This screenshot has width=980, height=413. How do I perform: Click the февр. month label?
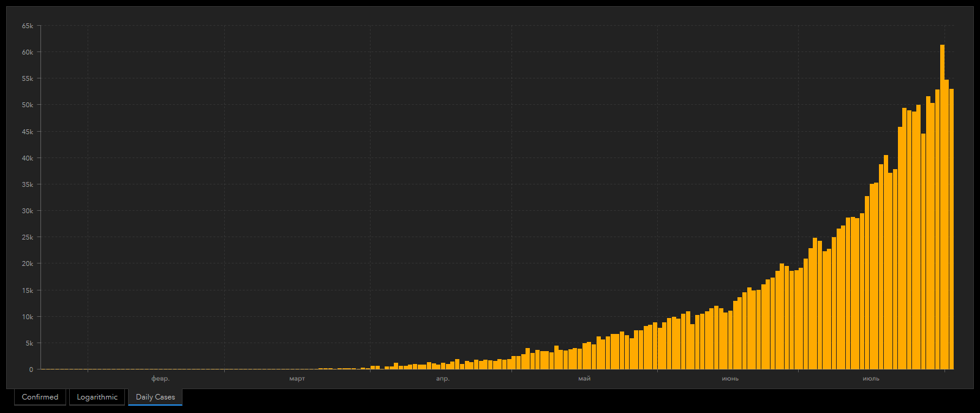tap(160, 379)
